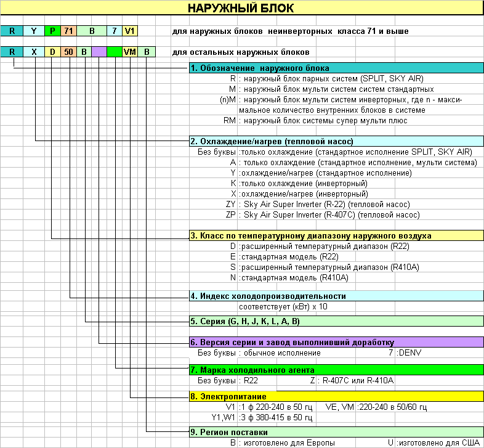Click the yellow 'D' cell
The image size is (484, 448).
click(x=52, y=52)
